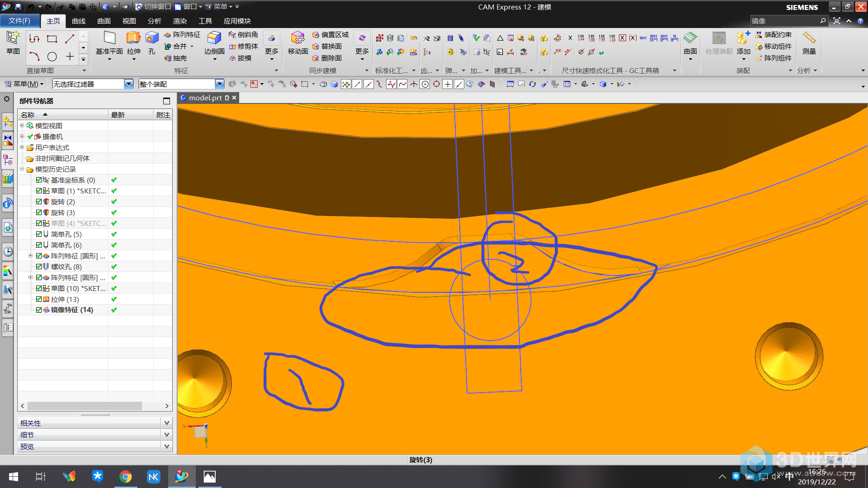Open the 文件(F) menu

click(x=19, y=21)
